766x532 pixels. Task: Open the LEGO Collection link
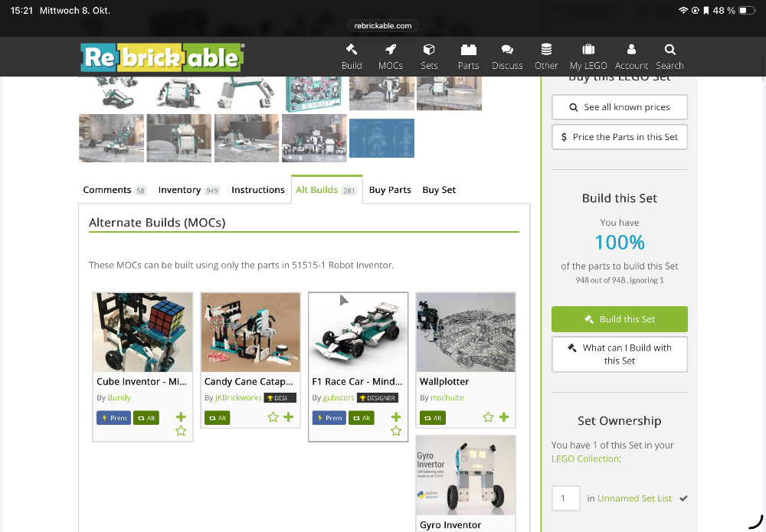click(x=585, y=459)
